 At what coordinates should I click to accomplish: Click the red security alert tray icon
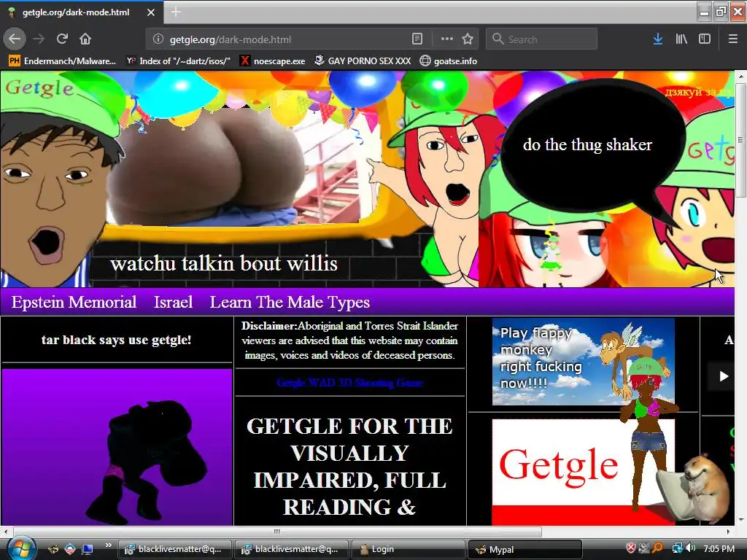(x=631, y=548)
